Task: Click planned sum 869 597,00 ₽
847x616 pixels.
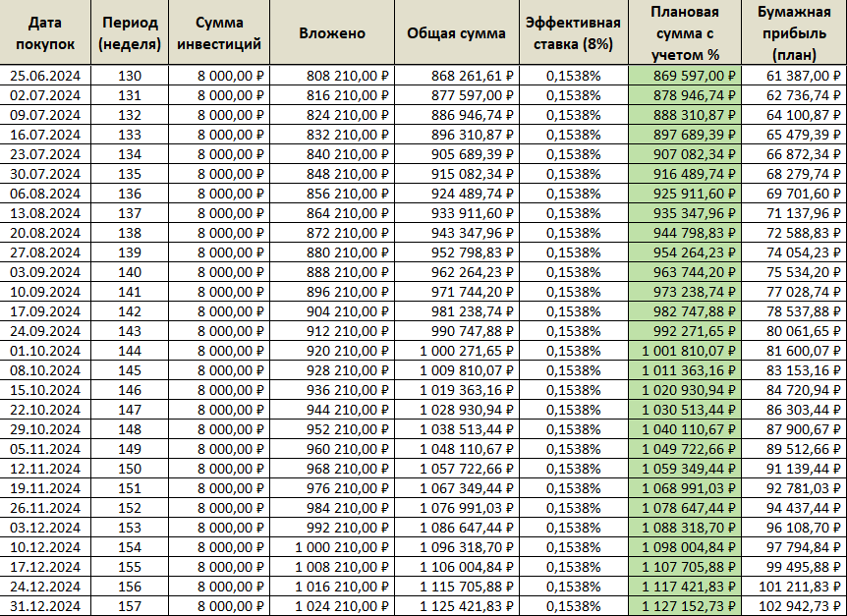Action: tap(685, 76)
